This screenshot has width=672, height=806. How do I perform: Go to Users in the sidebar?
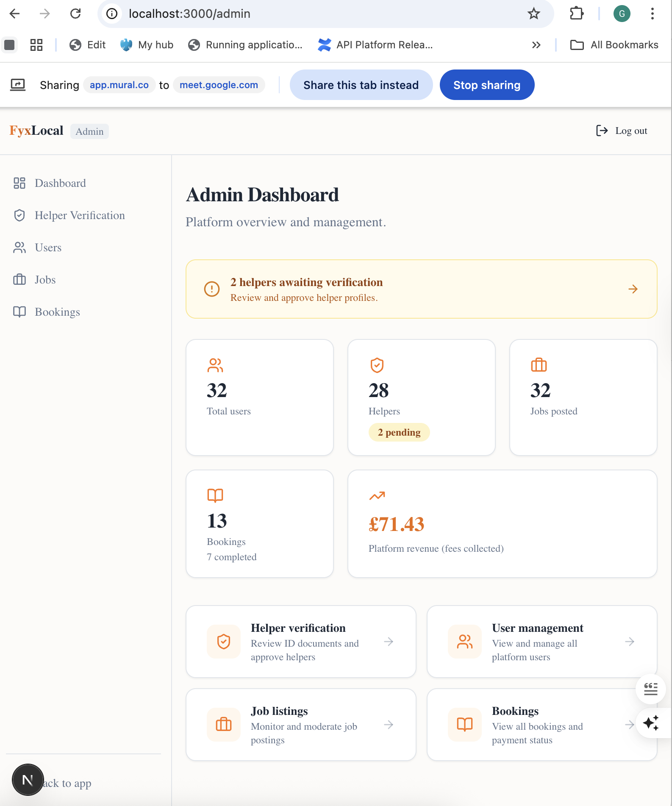click(x=48, y=247)
